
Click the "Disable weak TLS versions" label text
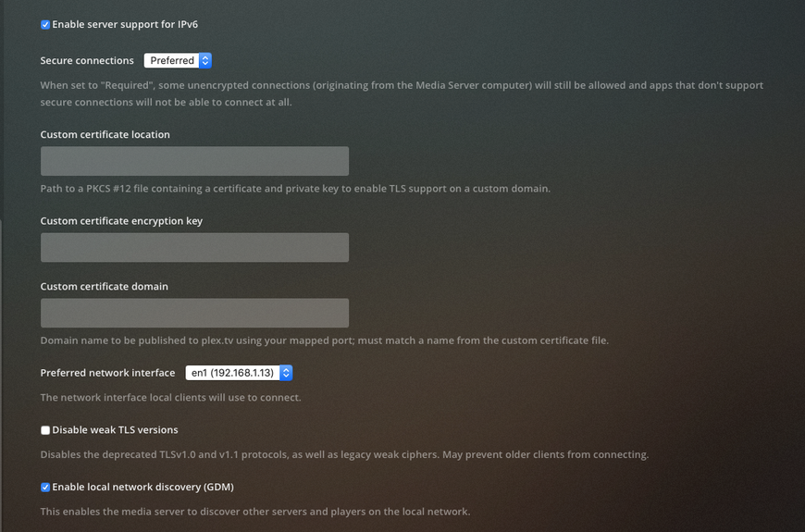pyautogui.click(x=115, y=430)
